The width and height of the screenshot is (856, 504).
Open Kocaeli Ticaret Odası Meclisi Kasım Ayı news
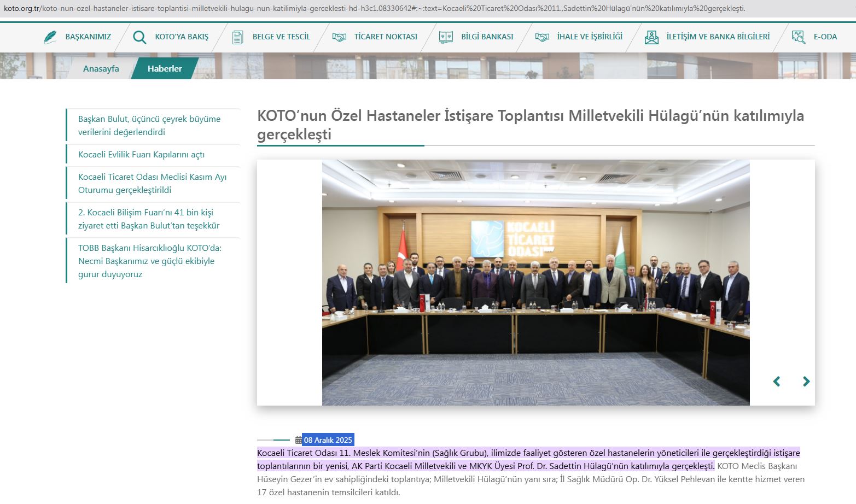(153, 184)
